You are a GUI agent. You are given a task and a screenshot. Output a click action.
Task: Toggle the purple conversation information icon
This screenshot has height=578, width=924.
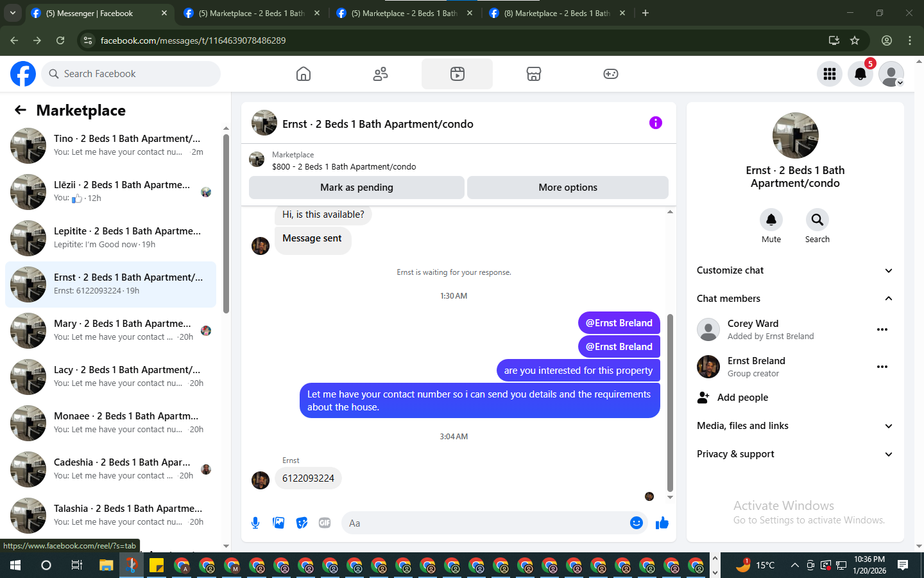(x=655, y=123)
